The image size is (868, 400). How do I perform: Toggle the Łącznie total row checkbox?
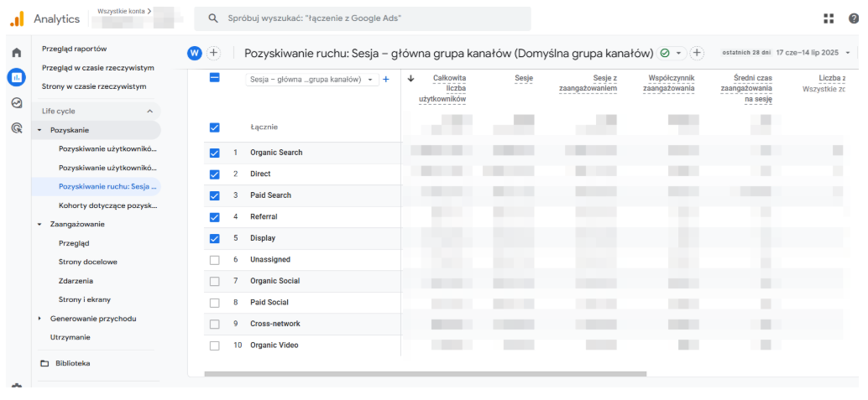click(x=215, y=127)
